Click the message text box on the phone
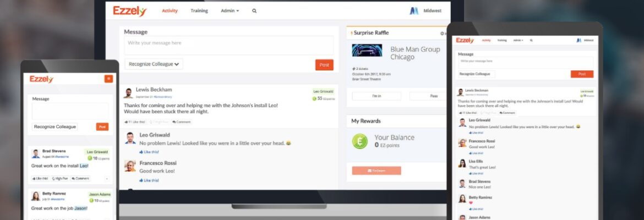The image size is (644, 220). (x=70, y=111)
